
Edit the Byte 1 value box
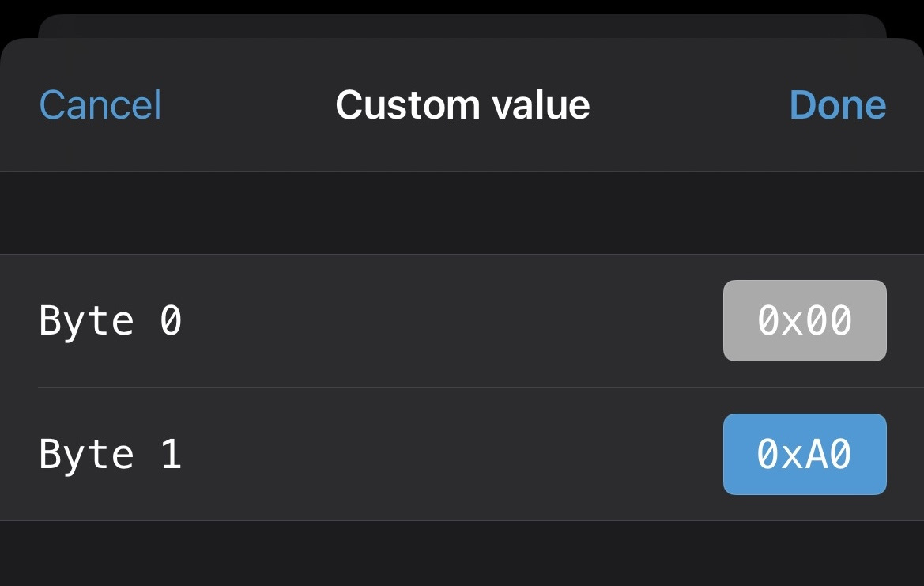805,454
